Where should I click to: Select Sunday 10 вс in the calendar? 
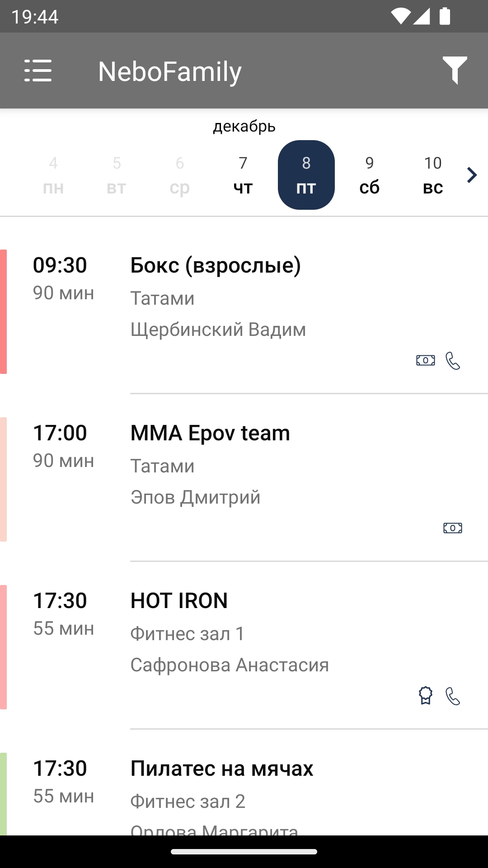pyautogui.click(x=433, y=175)
